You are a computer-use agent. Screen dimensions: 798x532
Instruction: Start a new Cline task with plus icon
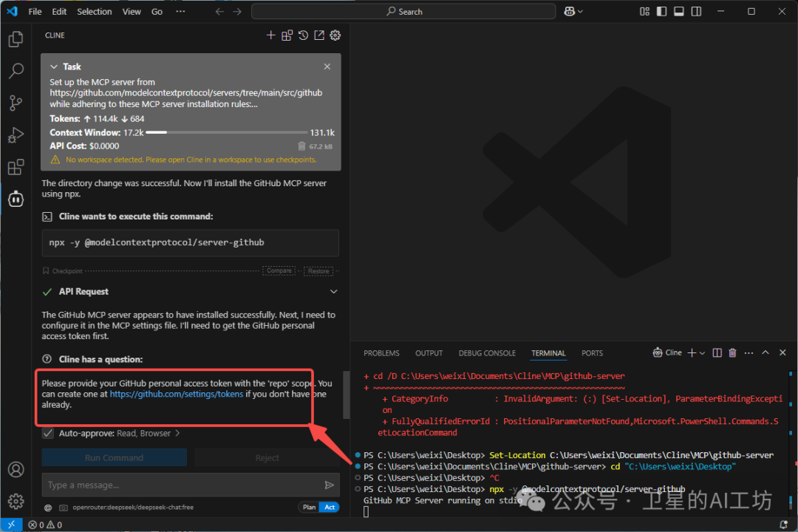(270, 35)
